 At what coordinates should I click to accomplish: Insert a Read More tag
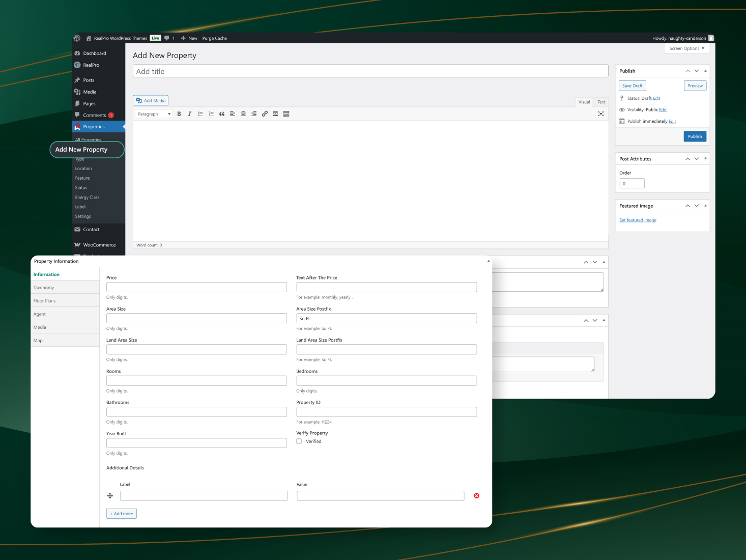[x=275, y=114]
